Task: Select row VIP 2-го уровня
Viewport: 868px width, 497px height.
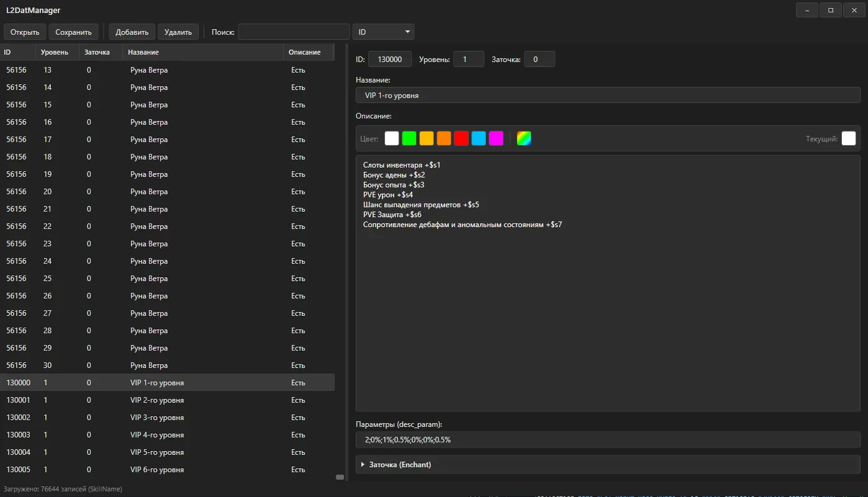Action: (167, 400)
